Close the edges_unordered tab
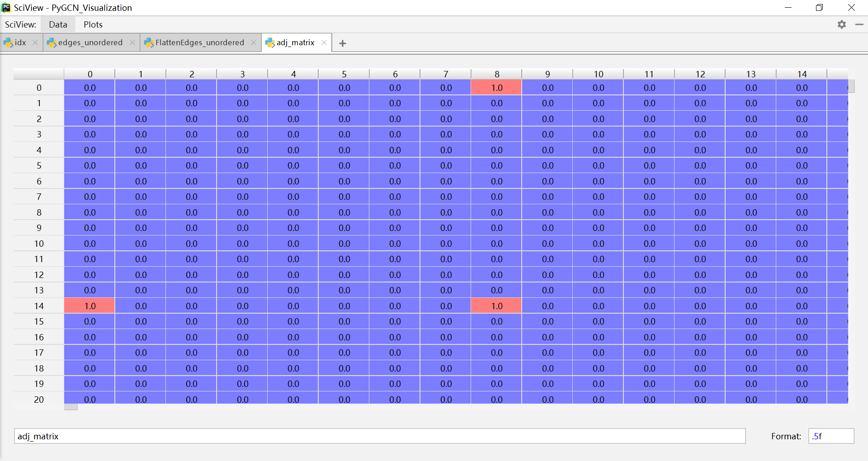Image resolution: width=868 pixels, height=461 pixels. [x=132, y=42]
